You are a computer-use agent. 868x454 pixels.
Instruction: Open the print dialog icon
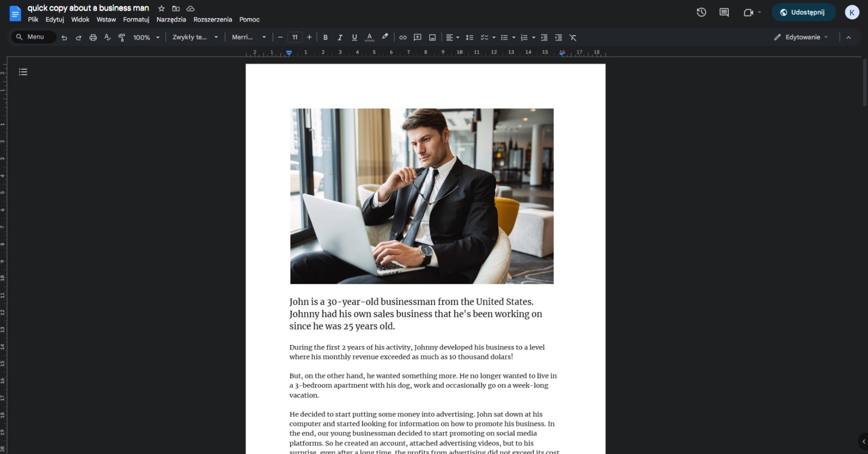pyautogui.click(x=93, y=37)
